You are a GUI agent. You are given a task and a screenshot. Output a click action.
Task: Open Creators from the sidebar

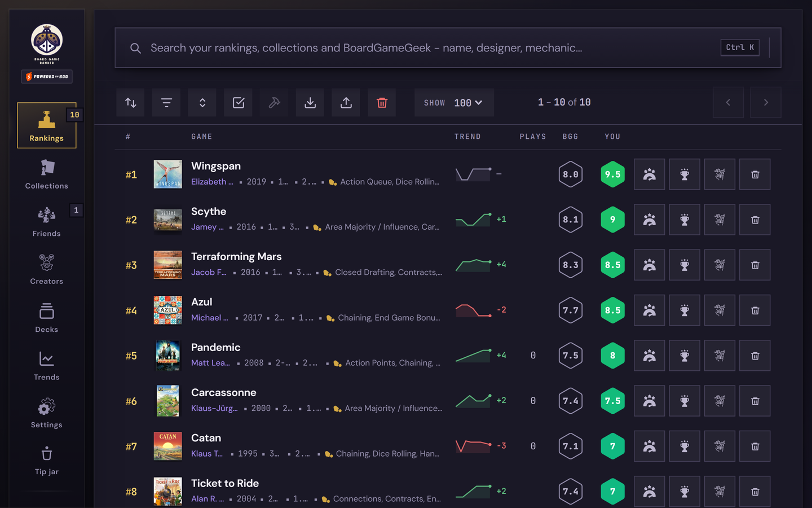47,270
